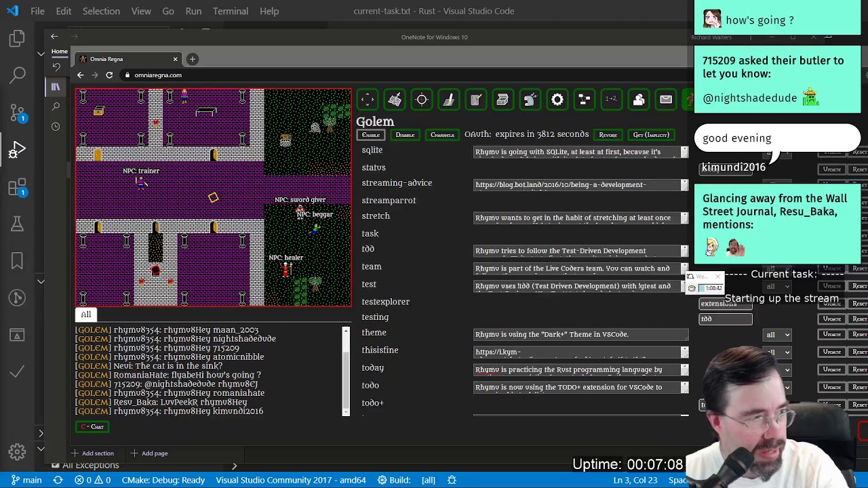Open the Run and Debug view

click(17, 149)
